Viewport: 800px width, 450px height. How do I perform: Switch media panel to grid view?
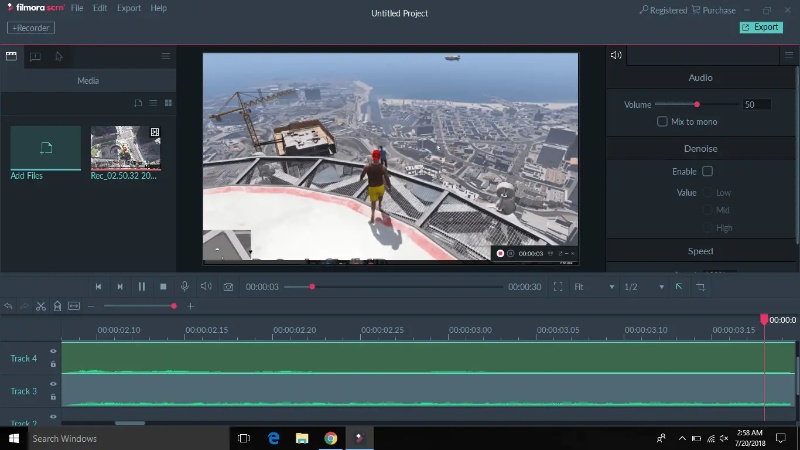[168, 103]
